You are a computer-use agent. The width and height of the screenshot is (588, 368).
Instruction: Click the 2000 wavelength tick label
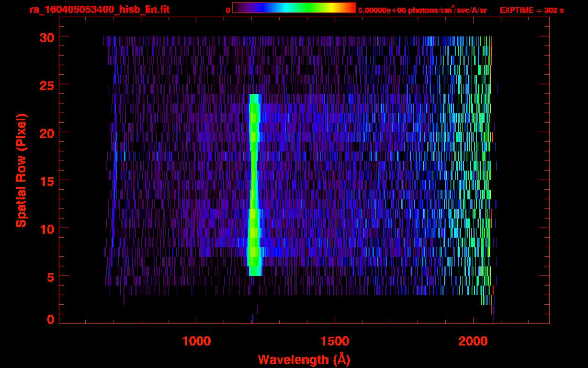tap(473, 341)
